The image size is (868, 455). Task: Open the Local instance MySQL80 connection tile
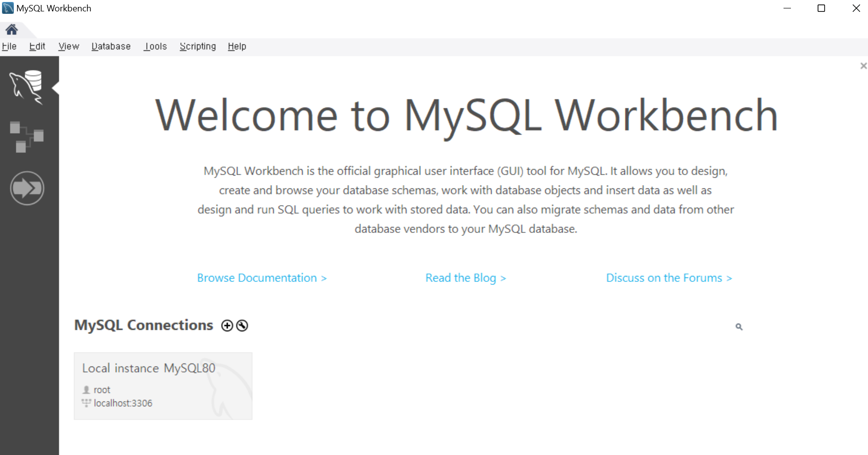pyautogui.click(x=163, y=386)
